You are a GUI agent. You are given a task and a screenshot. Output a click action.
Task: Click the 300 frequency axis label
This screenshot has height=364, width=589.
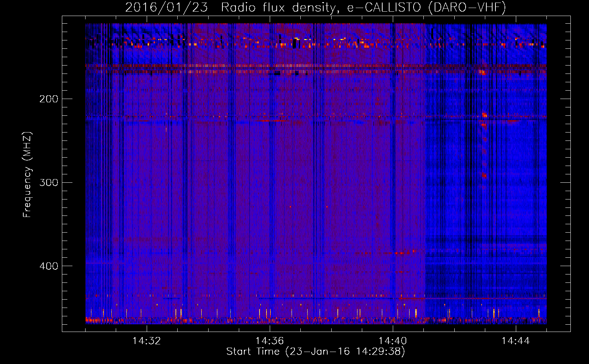[49, 182]
